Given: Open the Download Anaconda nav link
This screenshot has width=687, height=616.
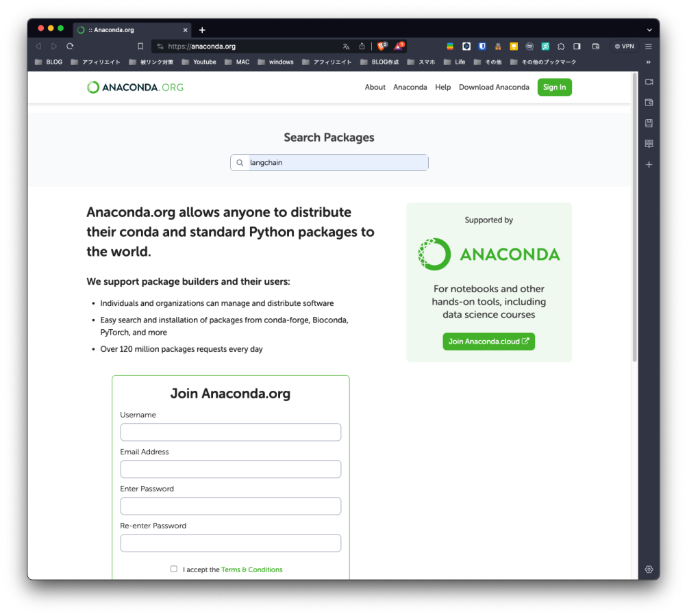Looking at the screenshot, I should coord(494,87).
